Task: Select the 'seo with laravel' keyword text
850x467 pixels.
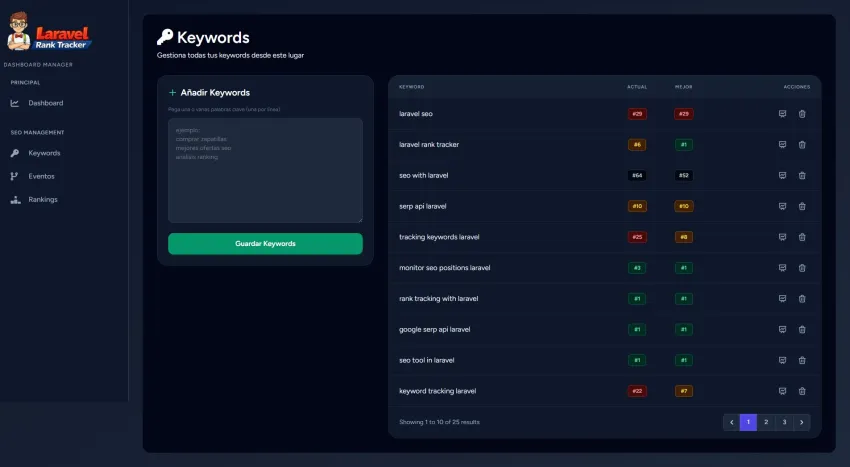Action: pyautogui.click(x=423, y=176)
